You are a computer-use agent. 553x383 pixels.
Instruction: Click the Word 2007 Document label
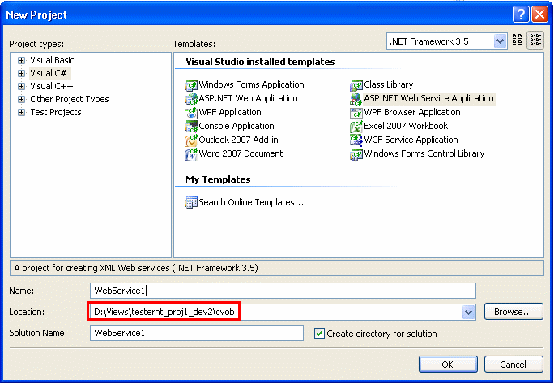(x=241, y=154)
